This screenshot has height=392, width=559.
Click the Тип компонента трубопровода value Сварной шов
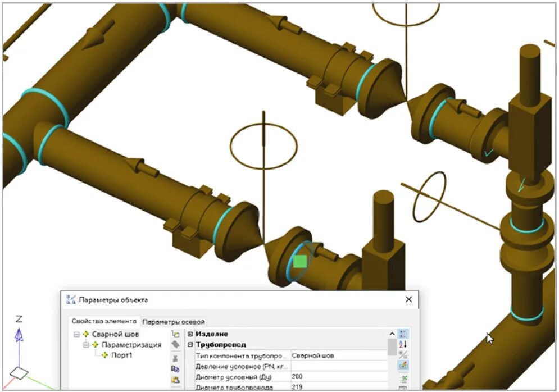pos(339,355)
